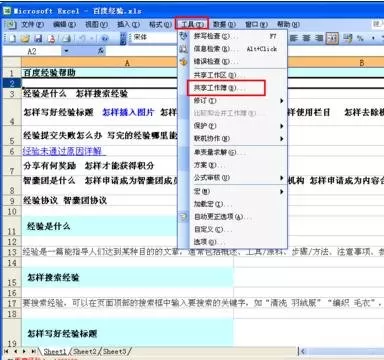The height and width of the screenshot is (360, 384).
Task: Open the 文件 menu
Action: click(32, 24)
